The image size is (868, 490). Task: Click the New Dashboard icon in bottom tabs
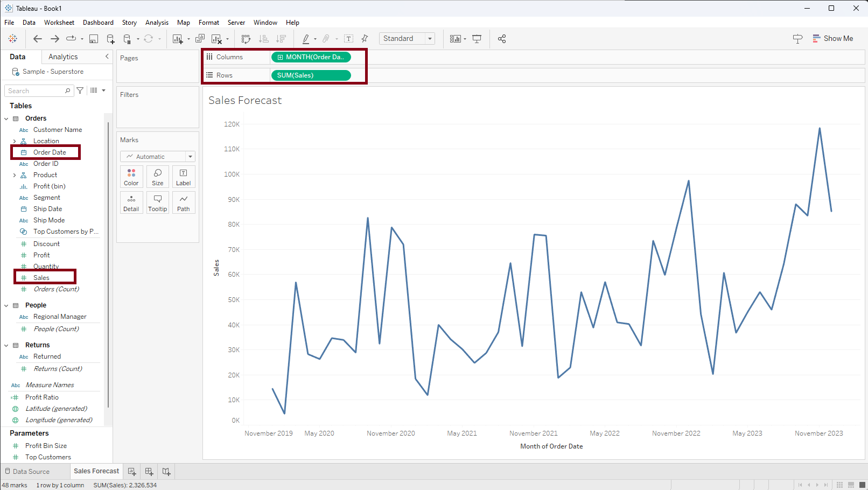(x=149, y=472)
